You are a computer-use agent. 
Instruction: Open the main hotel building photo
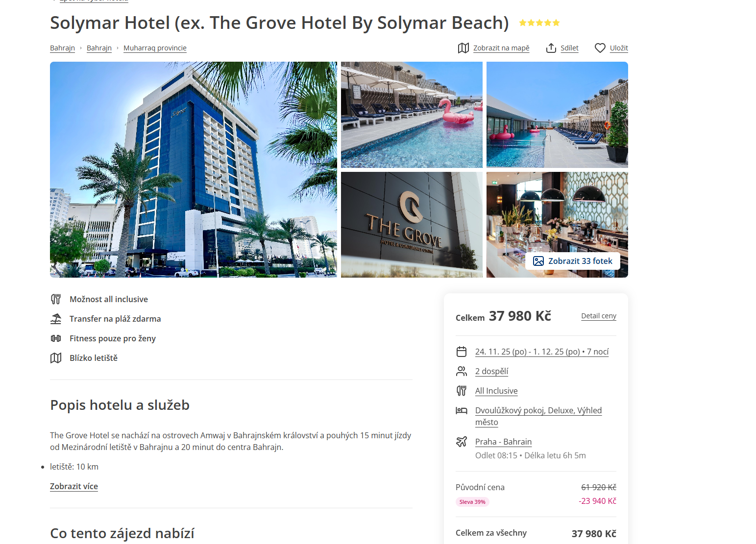194,169
